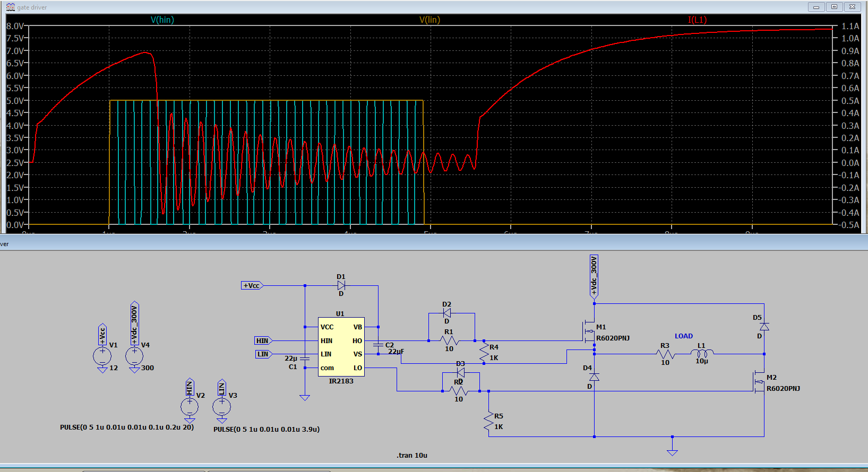Select diode D1 bootstrap symbol
This screenshot has height=472, width=868.
click(x=341, y=285)
